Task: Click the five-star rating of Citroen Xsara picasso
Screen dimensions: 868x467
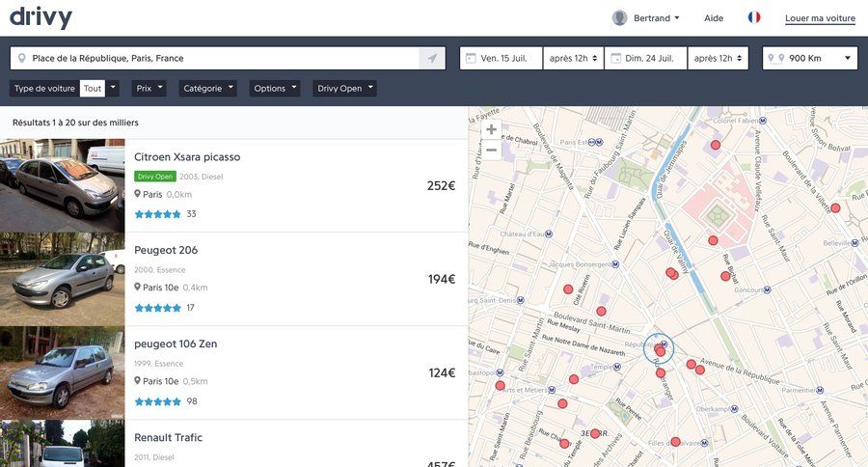Action: click(x=158, y=214)
